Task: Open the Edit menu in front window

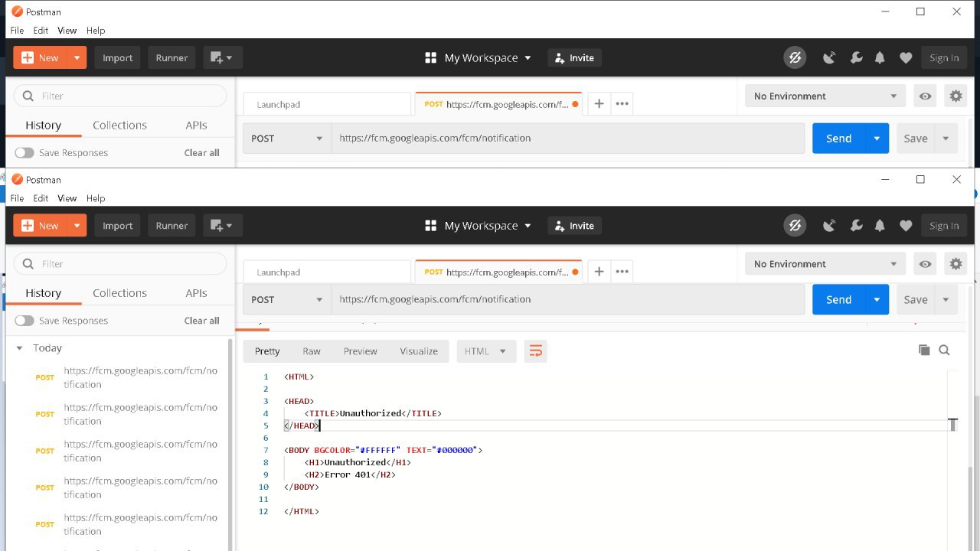Action: click(x=41, y=198)
